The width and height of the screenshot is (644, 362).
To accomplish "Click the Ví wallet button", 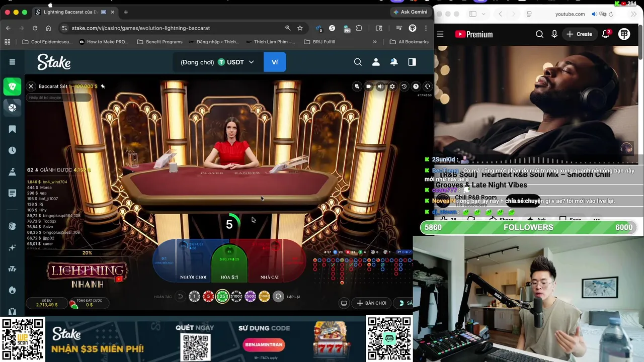I will coord(275,62).
